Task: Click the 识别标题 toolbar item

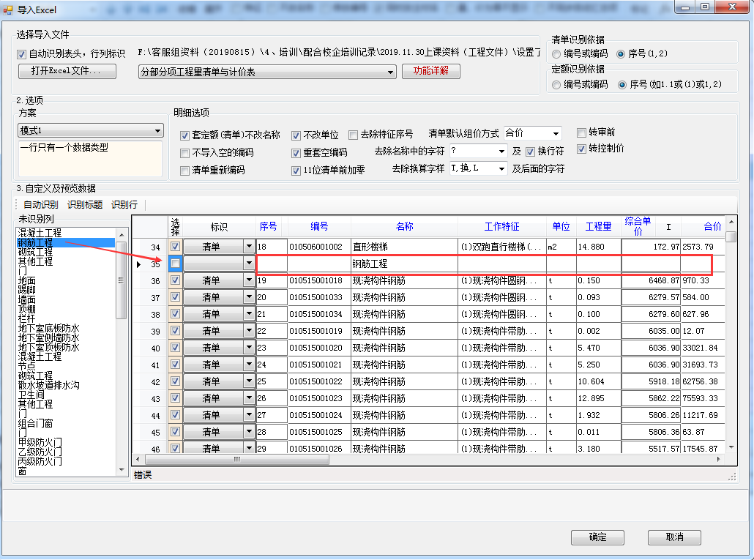Action: (85, 205)
